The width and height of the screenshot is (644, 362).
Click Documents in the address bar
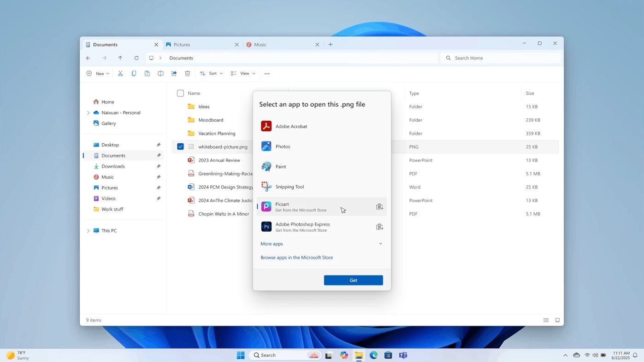click(181, 58)
